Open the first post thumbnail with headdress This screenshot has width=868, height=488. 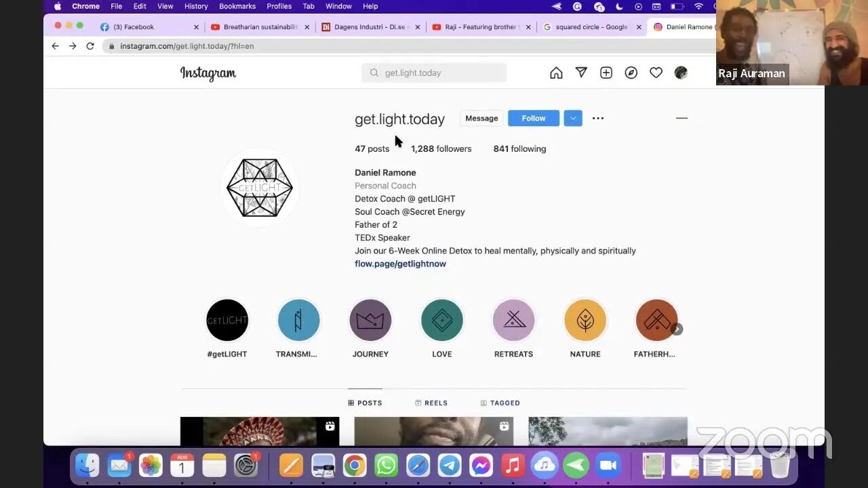pyautogui.click(x=260, y=431)
